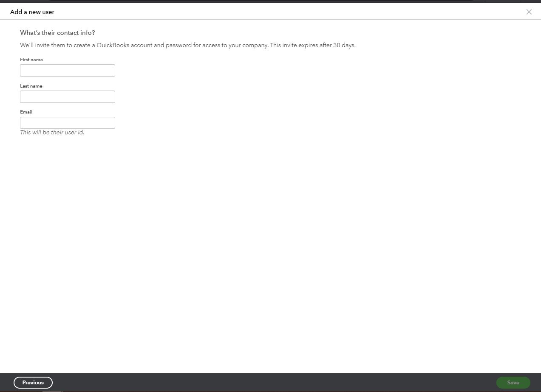Viewport: 541px width, 392px height.
Task: Click the 'What's their contact info?' heading
Action: (x=57, y=33)
